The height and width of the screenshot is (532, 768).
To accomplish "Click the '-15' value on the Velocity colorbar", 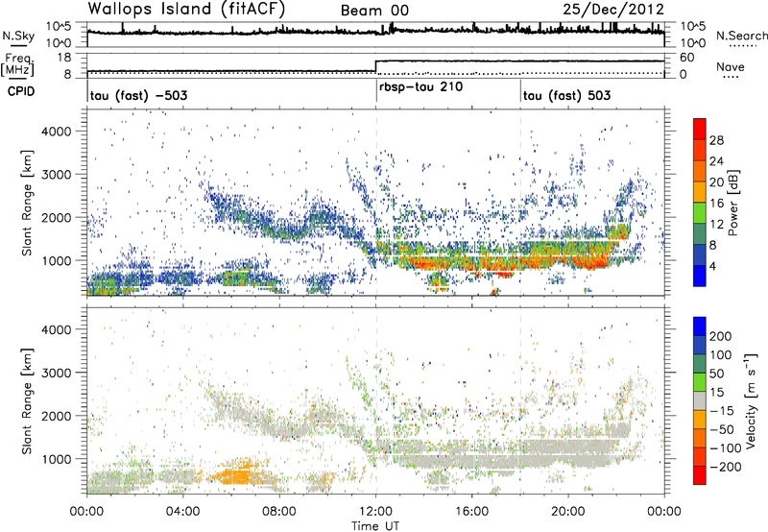I will tap(722, 410).
